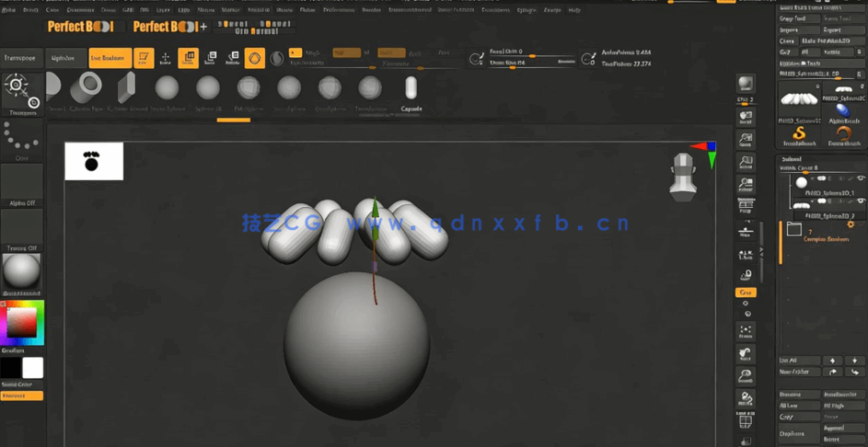Adjust the Focal Shift slider

[x=532, y=53]
